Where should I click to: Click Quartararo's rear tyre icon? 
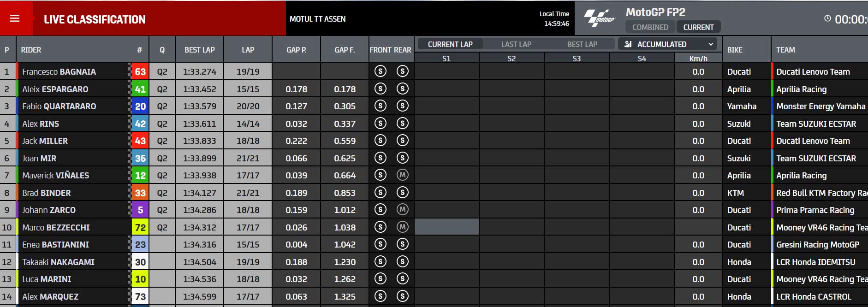click(403, 106)
